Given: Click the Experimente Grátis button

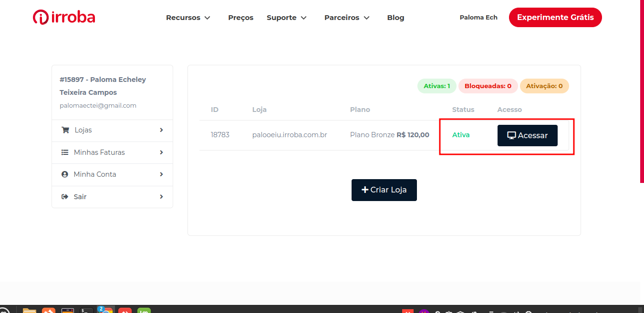Looking at the screenshot, I should click(x=555, y=18).
